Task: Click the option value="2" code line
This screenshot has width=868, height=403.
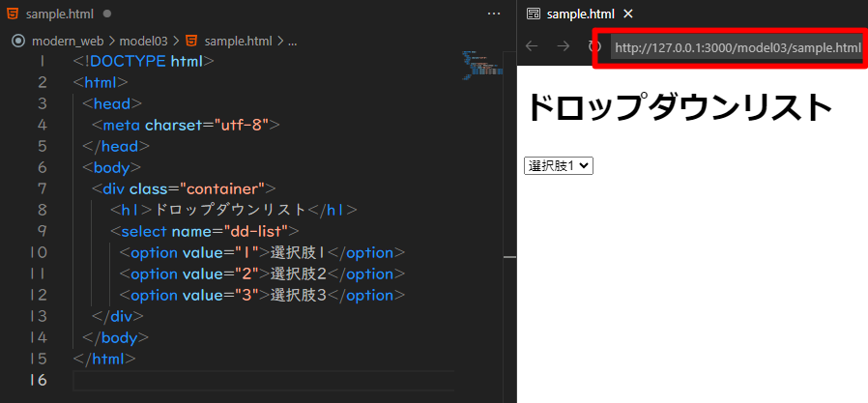Action: click(262, 273)
